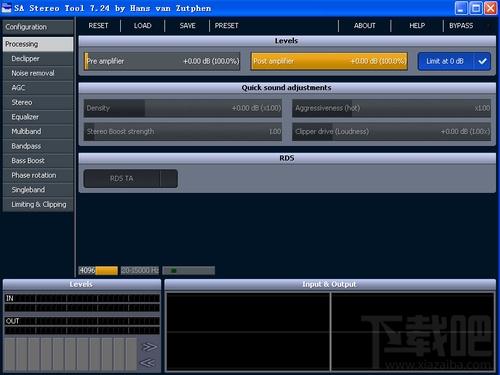The height and width of the screenshot is (375, 500).
Task: Click the RESET toolbar button
Action: pos(98,26)
